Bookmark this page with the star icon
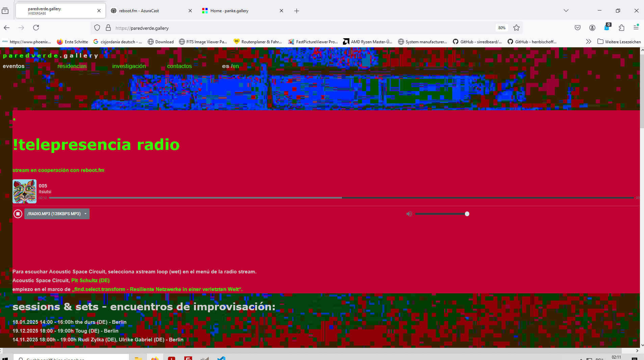 [x=516, y=28]
